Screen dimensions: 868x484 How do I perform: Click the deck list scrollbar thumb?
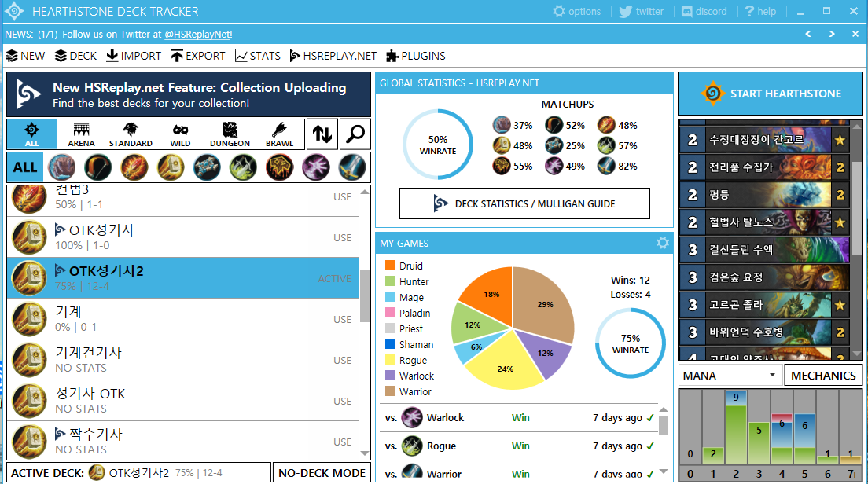[365, 296]
